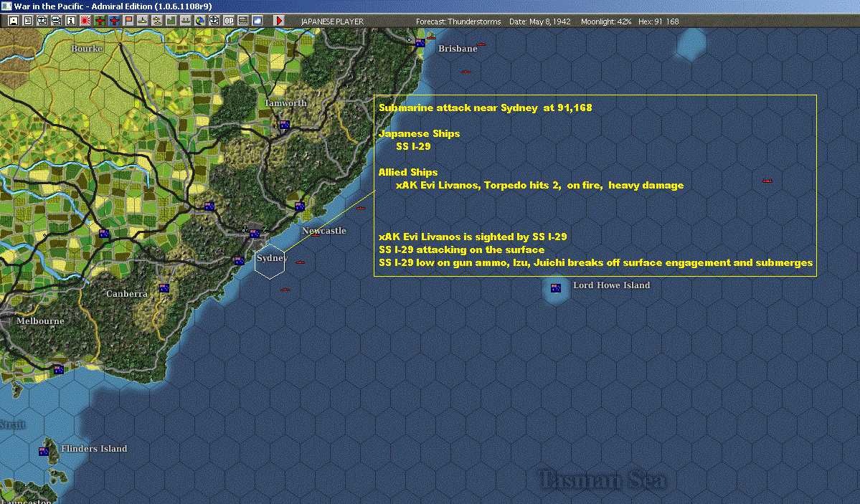Click the 'JAPANESE PLAYER' label in toolbar
Screen dimensions: 860x504
tap(332, 22)
